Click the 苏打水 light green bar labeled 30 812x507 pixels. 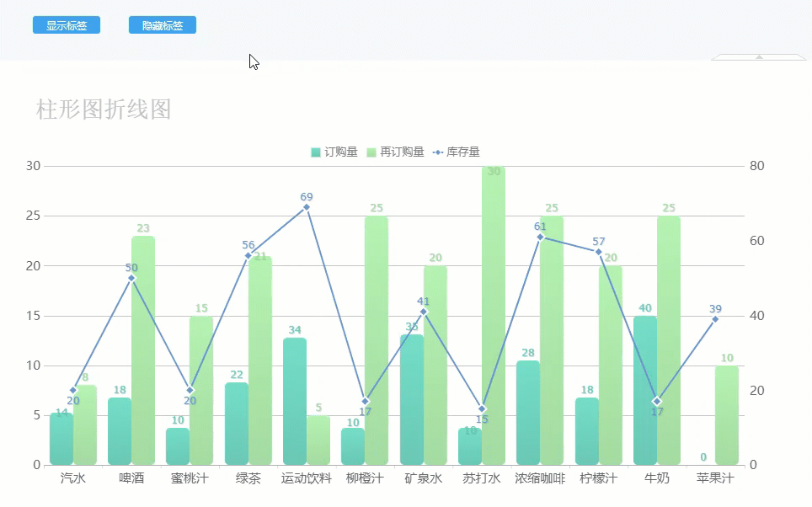[494, 320]
